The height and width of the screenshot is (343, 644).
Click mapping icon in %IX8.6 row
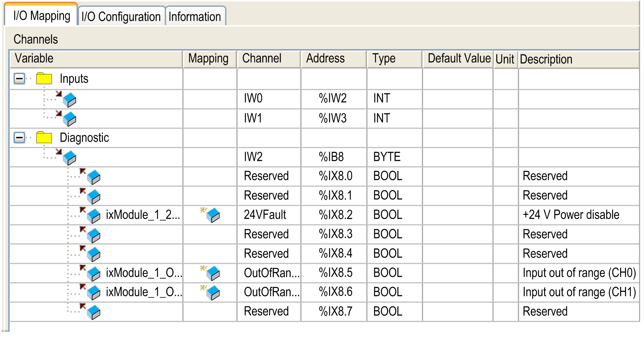coord(213,292)
